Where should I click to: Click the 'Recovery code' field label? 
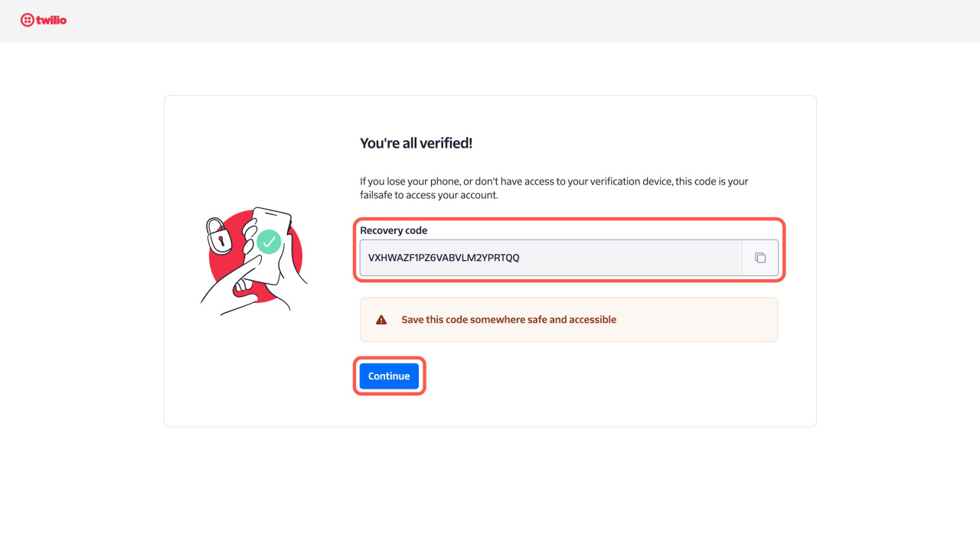tap(394, 230)
